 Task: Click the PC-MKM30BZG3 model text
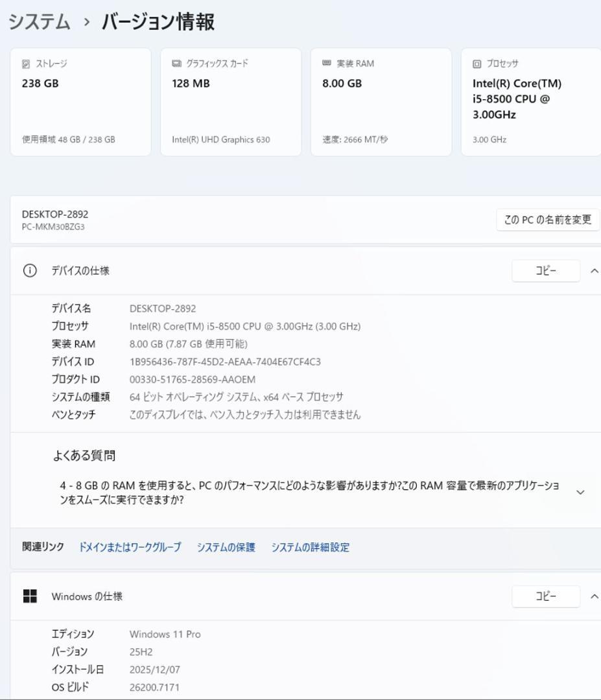(x=53, y=227)
